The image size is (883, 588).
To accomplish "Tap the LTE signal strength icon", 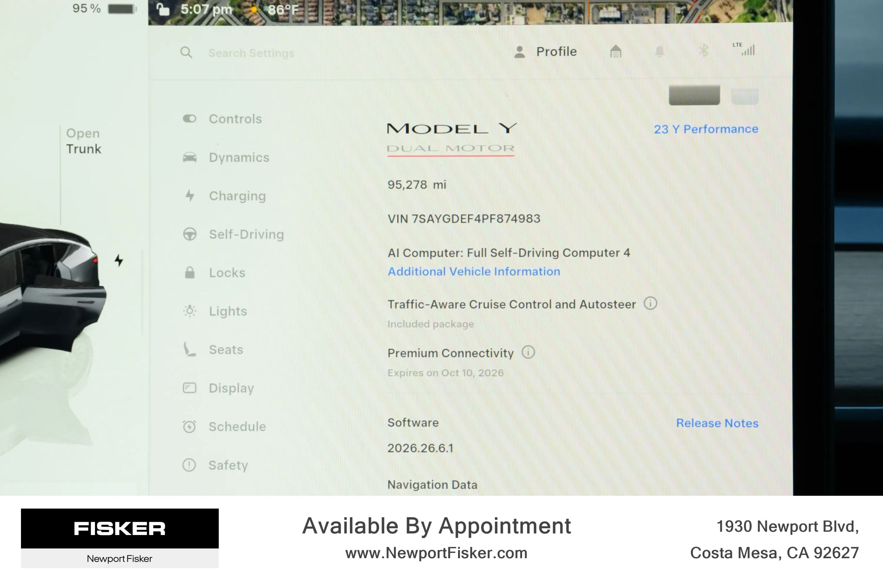I will (744, 49).
